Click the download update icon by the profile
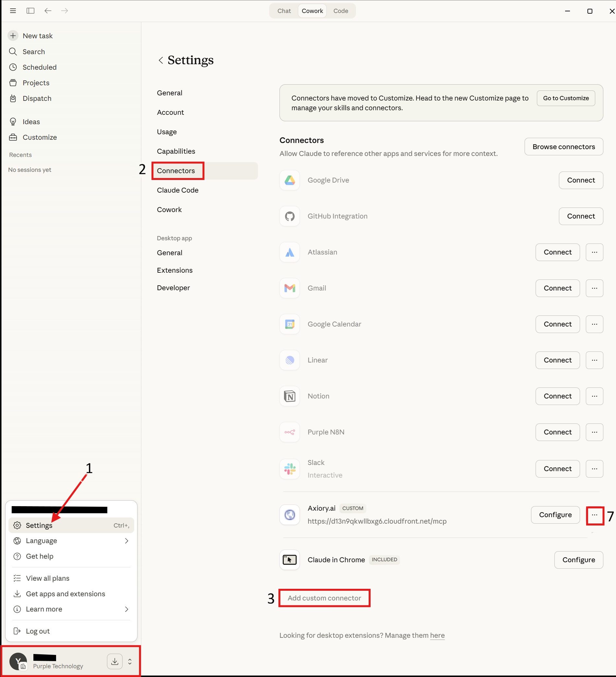The height and width of the screenshot is (677, 616). [114, 661]
